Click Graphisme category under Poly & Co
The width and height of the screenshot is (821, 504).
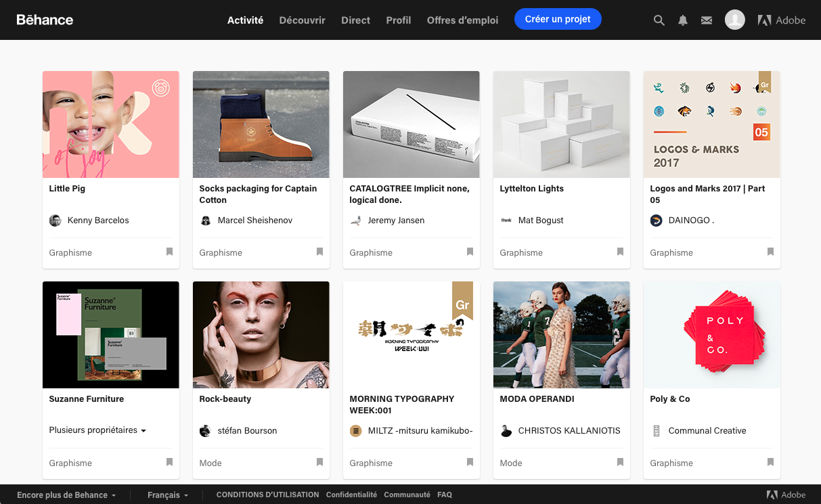[x=671, y=463]
